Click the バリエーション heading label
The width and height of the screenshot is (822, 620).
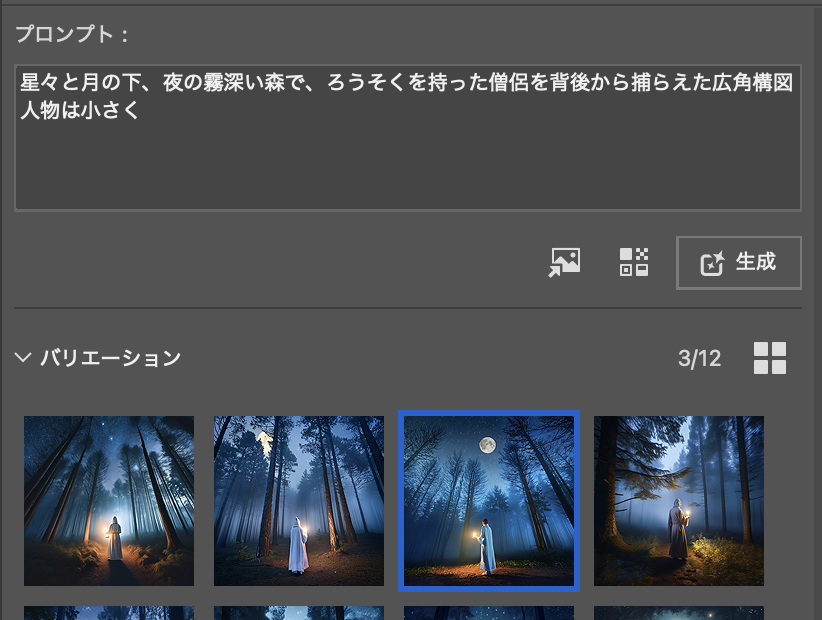110,358
